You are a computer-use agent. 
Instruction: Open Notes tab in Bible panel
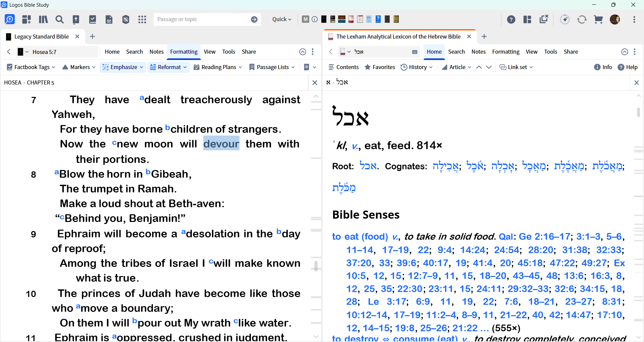click(157, 52)
